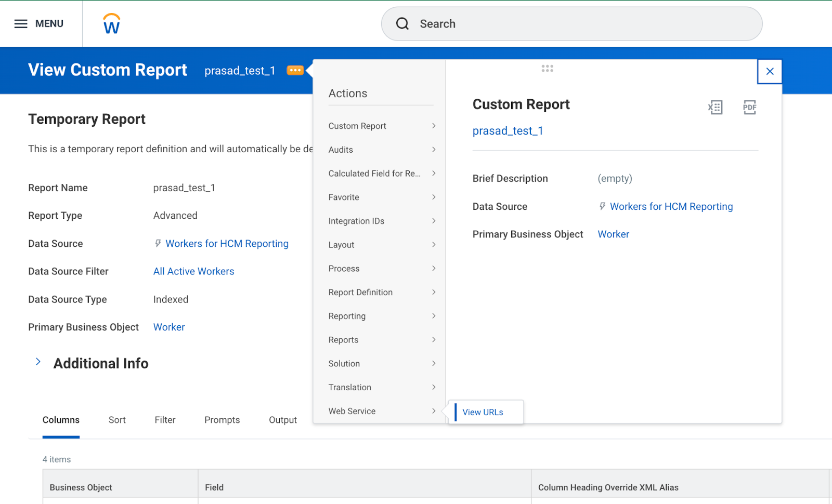Export report as PDF icon
Screen dimensions: 832x504
[749, 108]
